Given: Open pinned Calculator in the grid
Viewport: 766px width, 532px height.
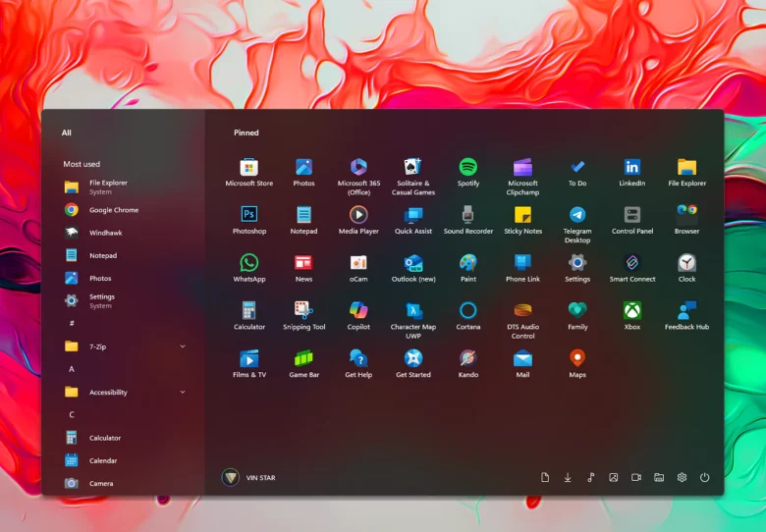Looking at the screenshot, I should pyautogui.click(x=249, y=316).
